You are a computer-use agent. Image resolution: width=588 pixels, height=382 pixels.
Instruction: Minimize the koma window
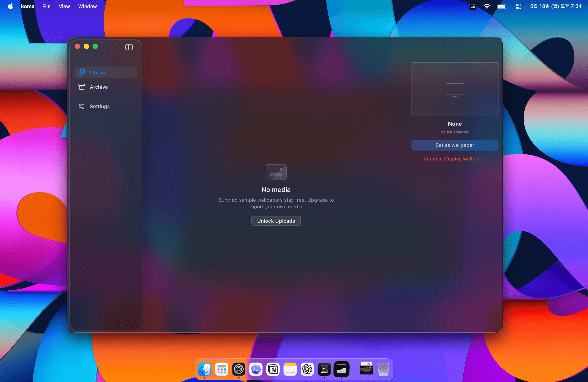tap(86, 46)
